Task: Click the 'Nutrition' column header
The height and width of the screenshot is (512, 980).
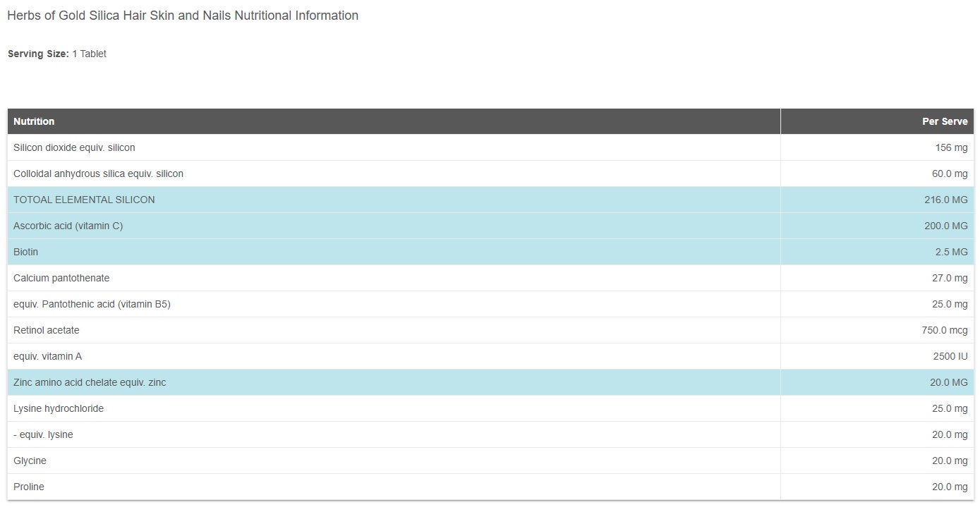Action: (x=394, y=121)
